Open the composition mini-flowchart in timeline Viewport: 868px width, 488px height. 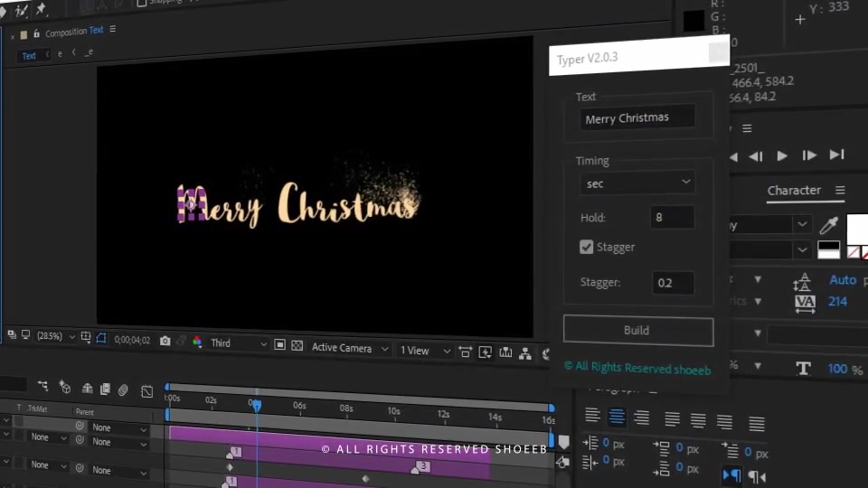coord(42,385)
